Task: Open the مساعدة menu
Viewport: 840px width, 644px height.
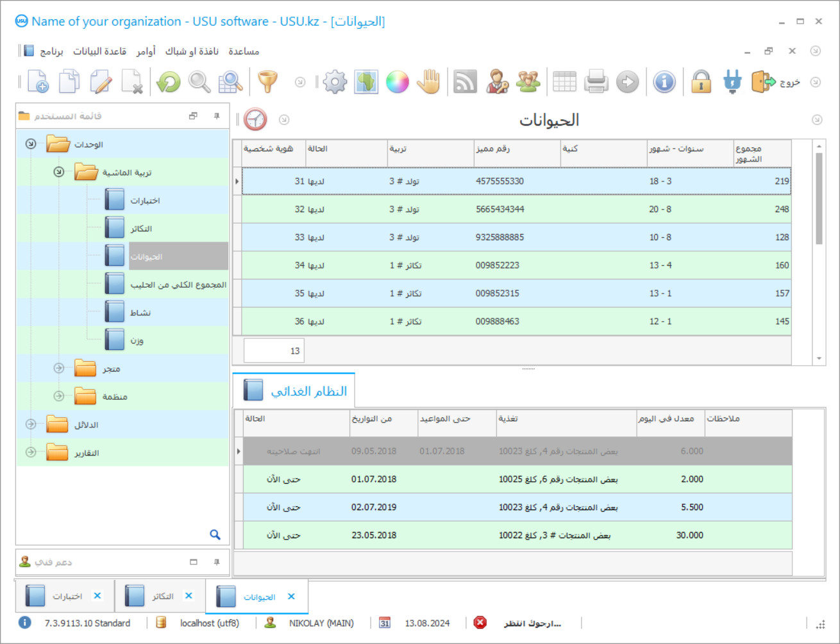Action: [x=244, y=51]
